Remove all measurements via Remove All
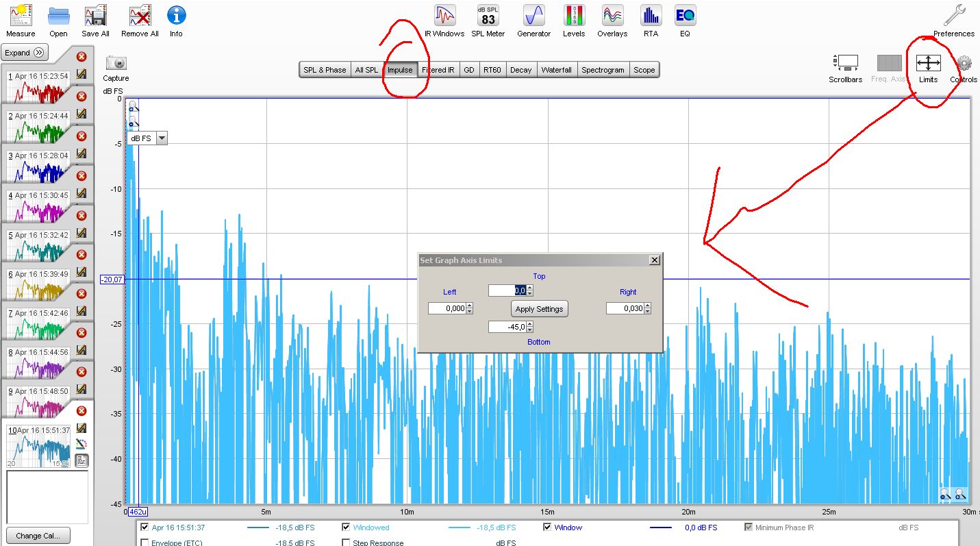The width and height of the screenshot is (980, 546). coord(140,21)
